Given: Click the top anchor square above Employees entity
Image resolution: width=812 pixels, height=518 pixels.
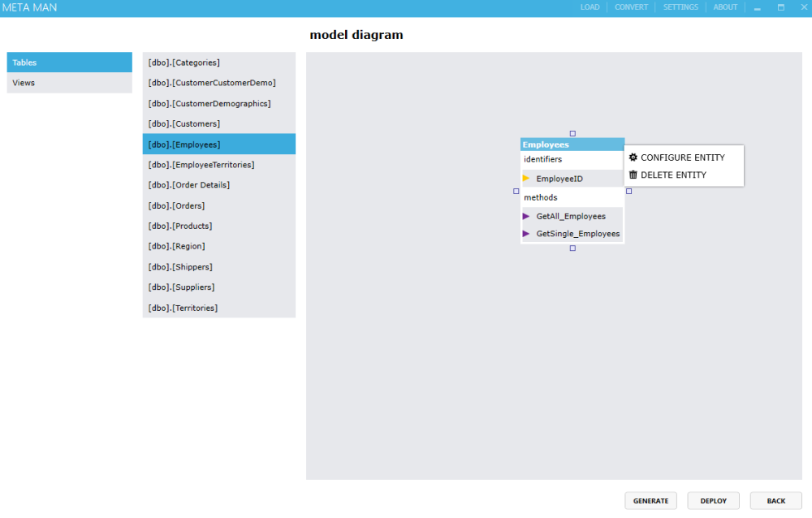Looking at the screenshot, I should [x=572, y=132].
